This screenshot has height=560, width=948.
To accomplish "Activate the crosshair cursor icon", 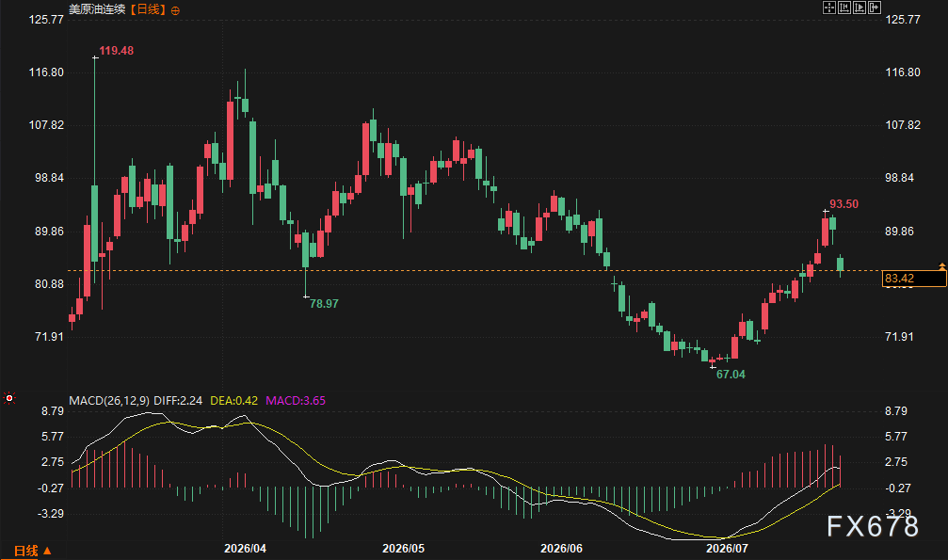I will point(828,8).
